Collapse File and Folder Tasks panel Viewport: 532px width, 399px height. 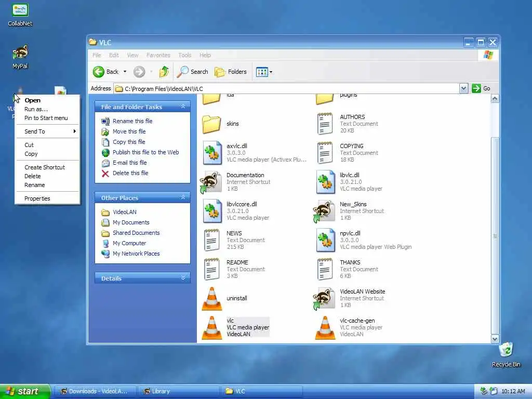[183, 107]
